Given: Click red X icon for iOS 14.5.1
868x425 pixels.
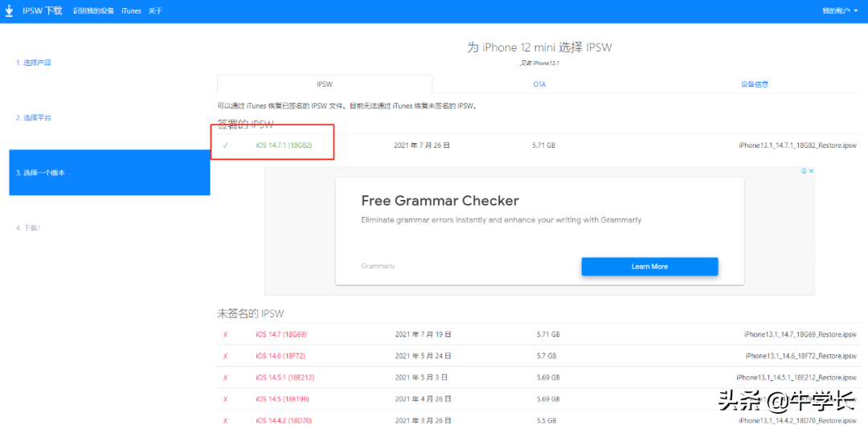Looking at the screenshot, I should click(225, 378).
